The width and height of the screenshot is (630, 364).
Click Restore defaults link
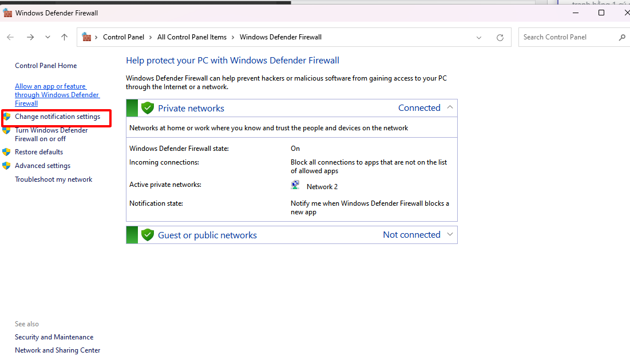[x=39, y=151]
